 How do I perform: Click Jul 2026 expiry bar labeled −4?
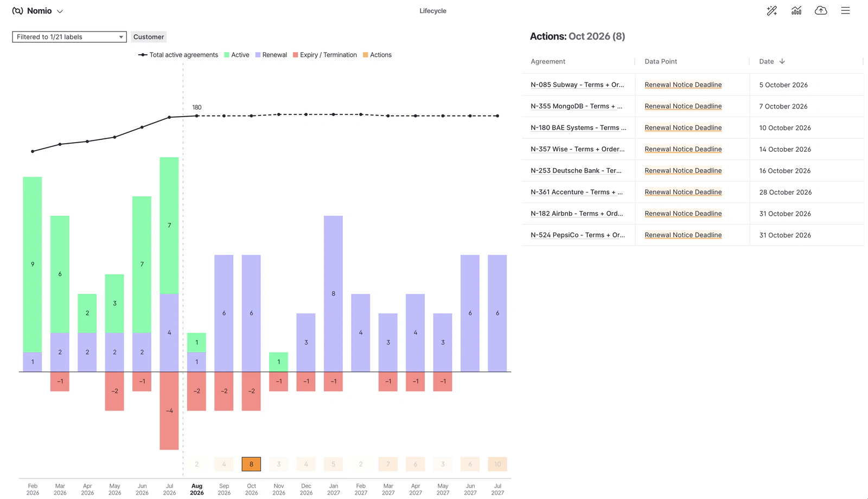pos(169,411)
